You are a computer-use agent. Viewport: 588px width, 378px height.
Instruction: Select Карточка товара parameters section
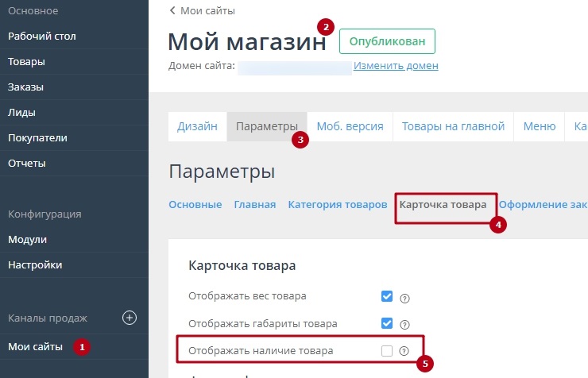pyautogui.click(x=443, y=205)
